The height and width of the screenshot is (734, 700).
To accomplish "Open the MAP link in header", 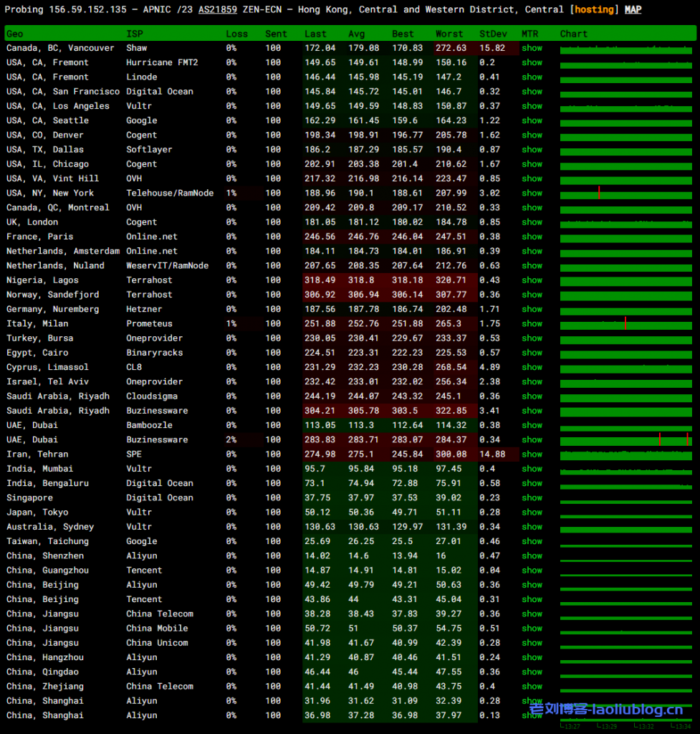I will tap(633, 9).
